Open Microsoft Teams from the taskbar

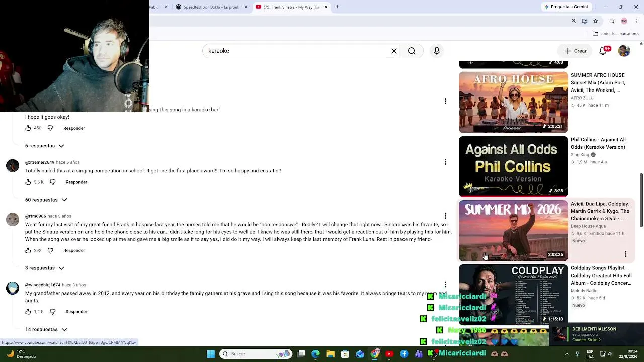pos(419,354)
